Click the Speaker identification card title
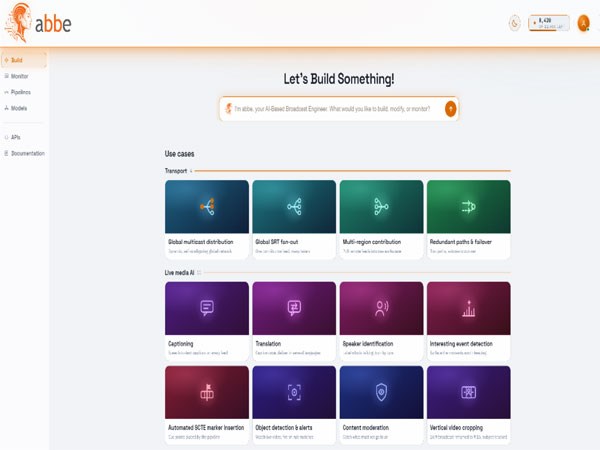The height and width of the screenshot is (450, 600). (x=368, y=344)
